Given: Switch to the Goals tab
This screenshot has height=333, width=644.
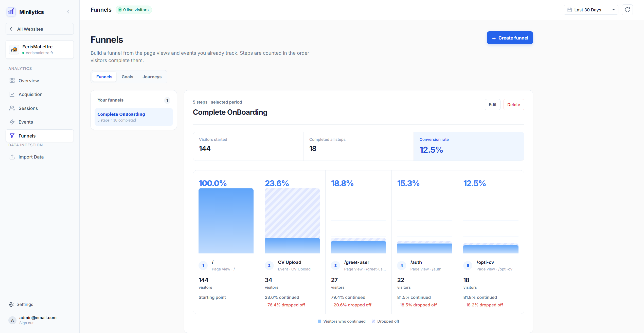Looking at the screenshot, I should 127,76.
